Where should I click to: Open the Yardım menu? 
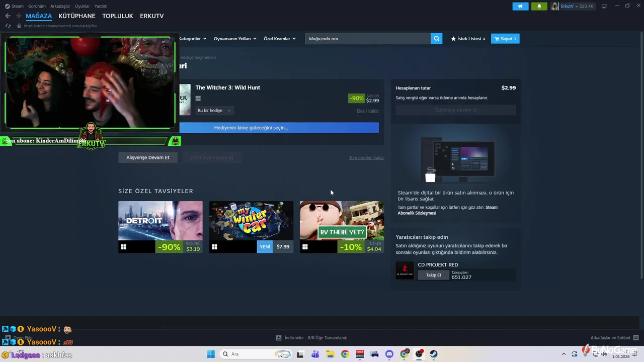pos(101,6)
